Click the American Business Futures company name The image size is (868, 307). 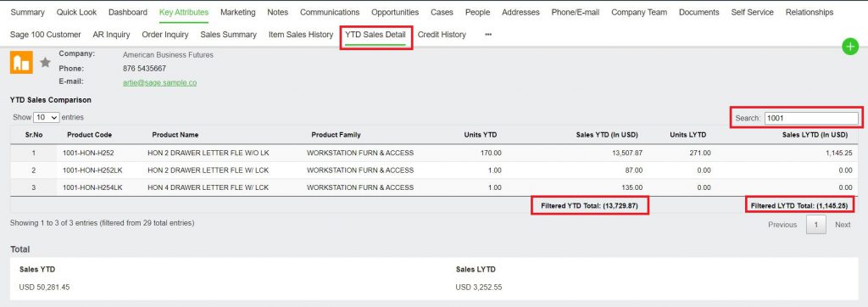coord(168,55)
